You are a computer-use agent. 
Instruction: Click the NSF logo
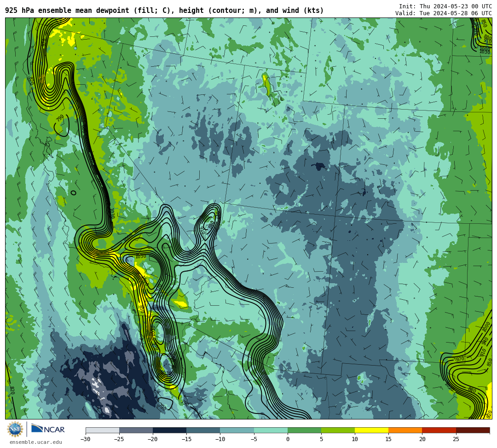coord(15,429)
